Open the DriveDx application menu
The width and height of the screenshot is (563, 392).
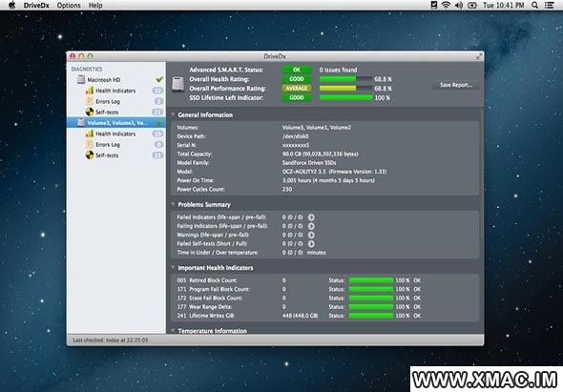point(36,6)
